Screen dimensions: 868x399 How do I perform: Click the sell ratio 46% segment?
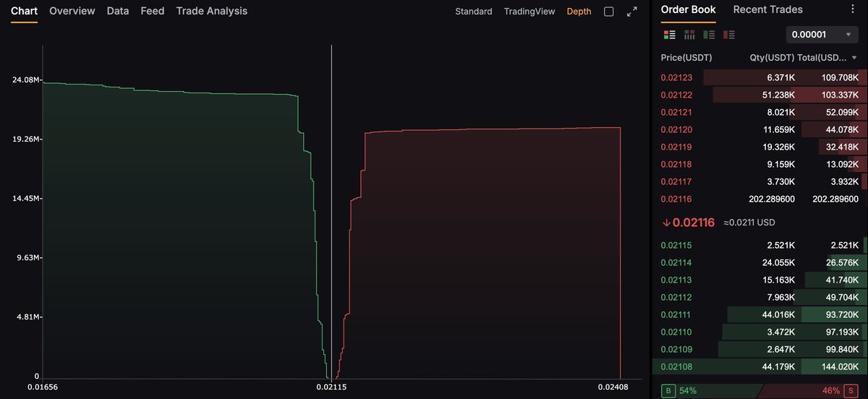pos(810,390)
